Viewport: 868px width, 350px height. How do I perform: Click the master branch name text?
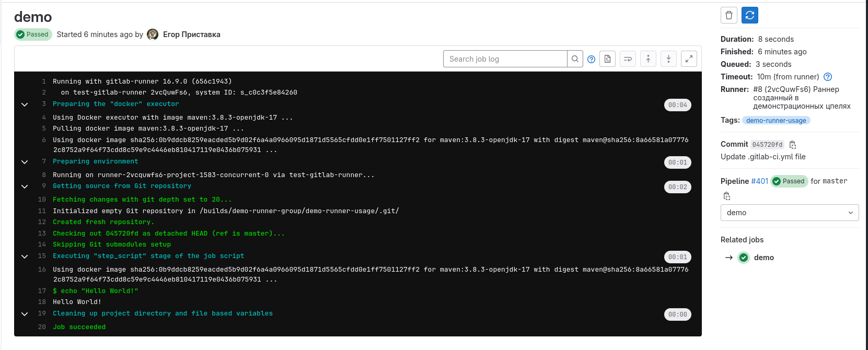[835, 181]
